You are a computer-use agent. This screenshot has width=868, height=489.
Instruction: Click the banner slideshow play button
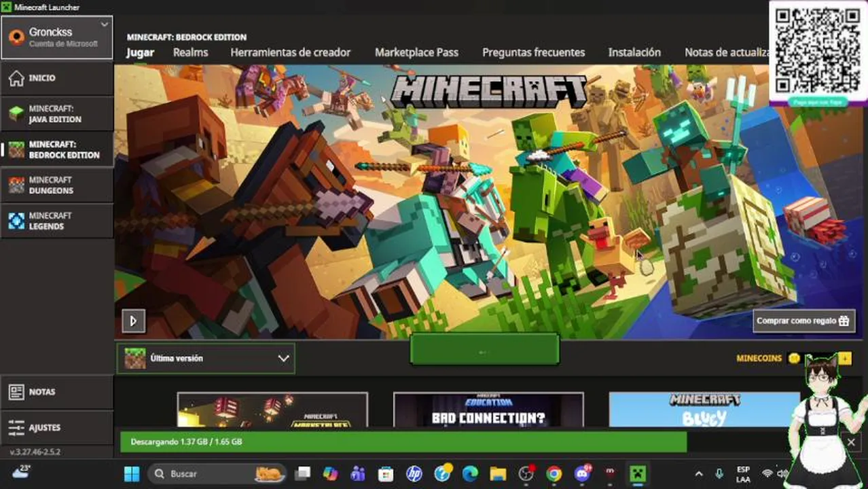(x=133, y=321)
